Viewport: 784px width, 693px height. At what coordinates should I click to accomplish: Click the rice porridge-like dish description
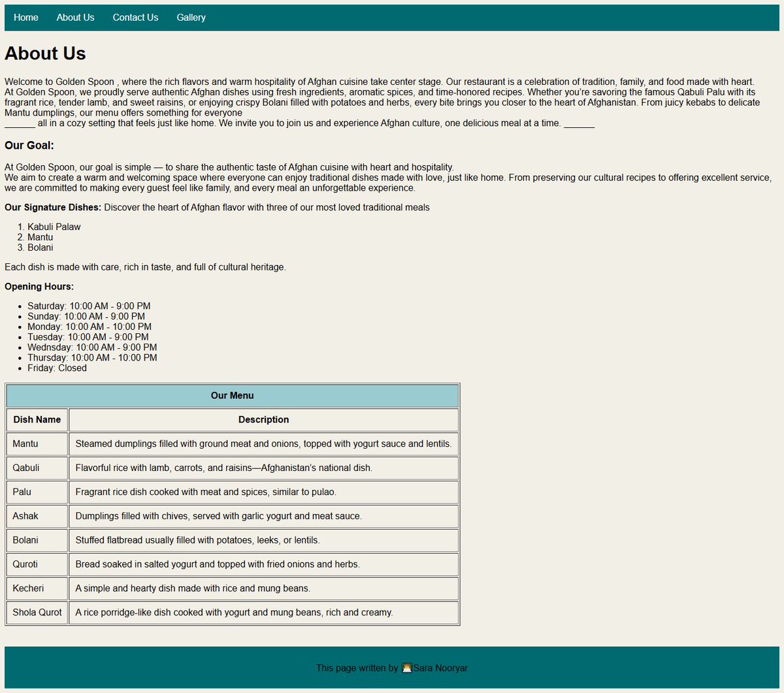[x=264, y=613]
